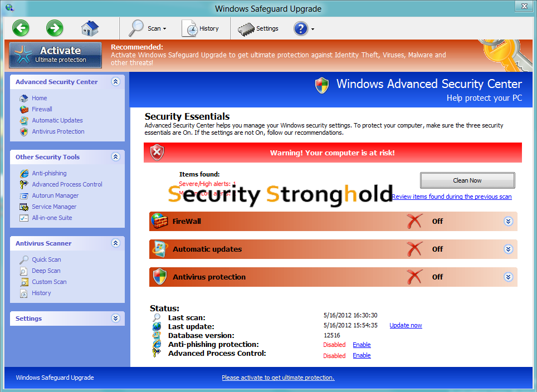This screenshot has height=392, width=537.
Task: Click the Autorun Manager sidebar icon
Action: [x=24, y=196]
